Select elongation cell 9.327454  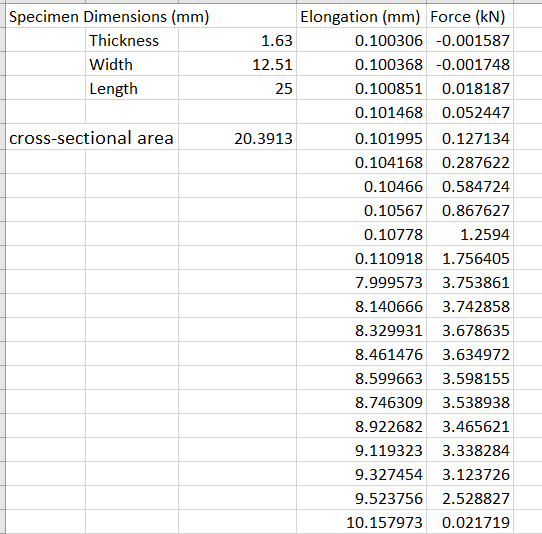pos(362,474)
